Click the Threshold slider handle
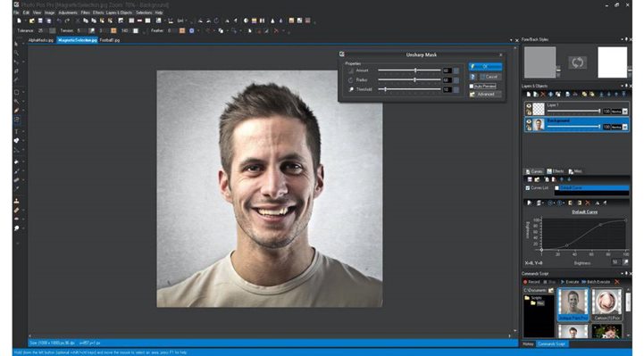Viewport: 644px width, 356px height. 385,89
